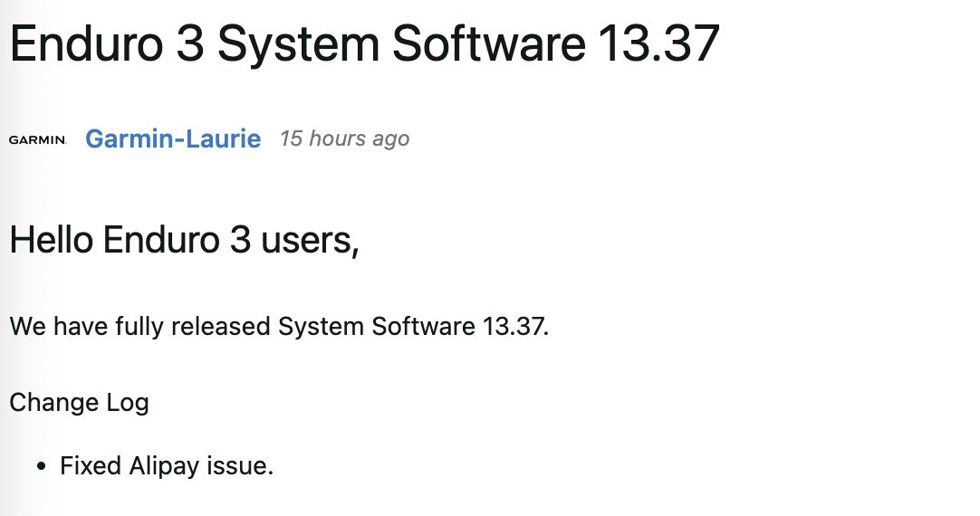The height and width of the screenshot is (516, 980).
Task: Click the word "Log" in the Change Log label
Action: 128,402
